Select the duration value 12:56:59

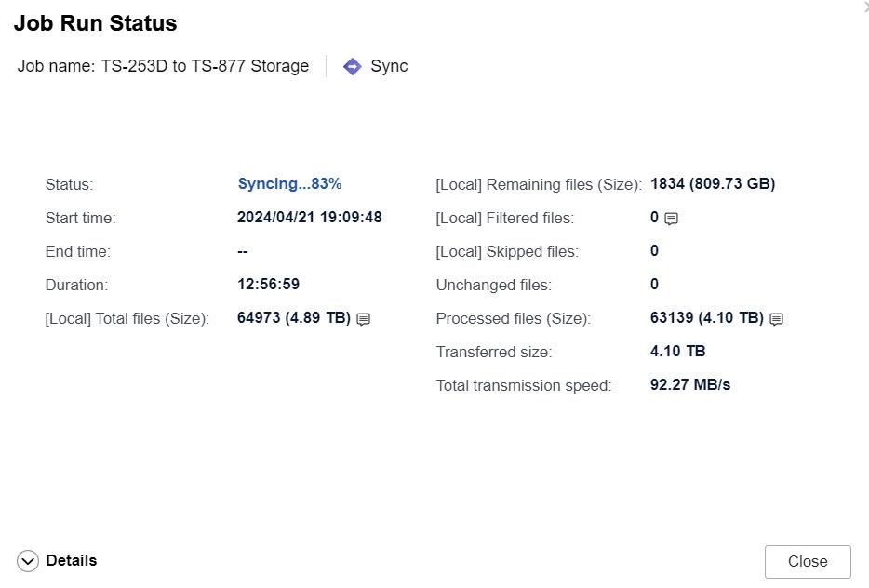click(268, 284)
